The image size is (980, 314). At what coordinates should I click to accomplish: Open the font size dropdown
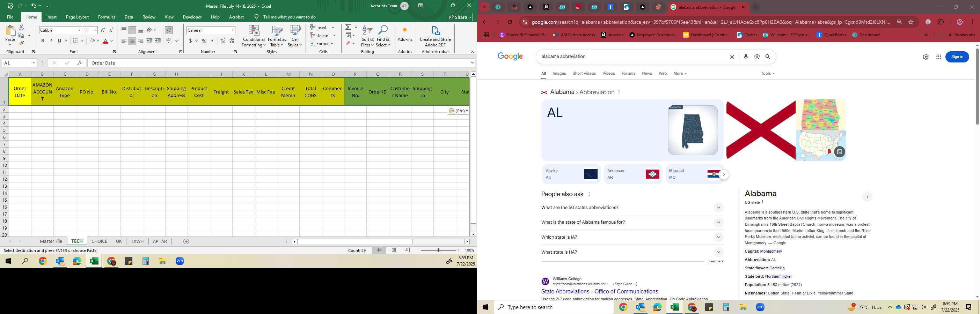click(x=95, y=30)
